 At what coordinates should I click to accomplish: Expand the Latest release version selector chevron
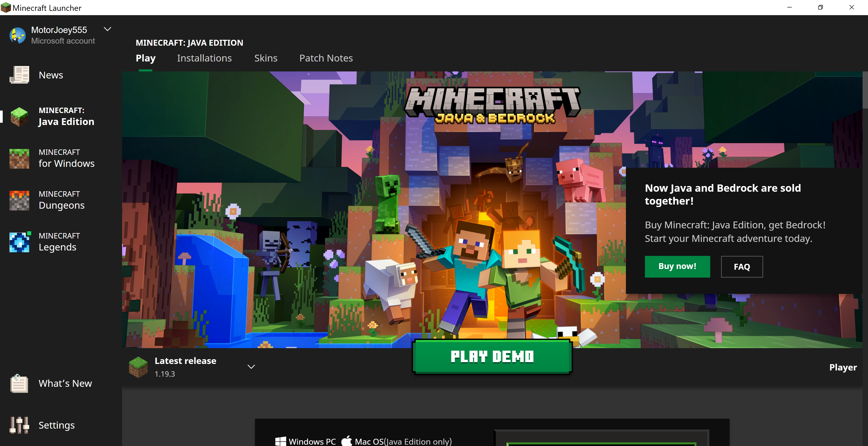pos(251,366)
